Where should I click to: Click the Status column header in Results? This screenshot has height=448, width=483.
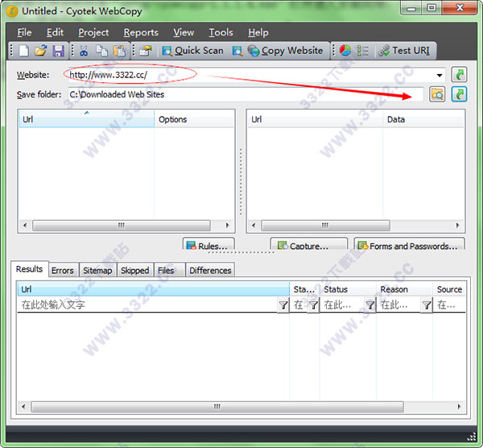click(348, 289)
